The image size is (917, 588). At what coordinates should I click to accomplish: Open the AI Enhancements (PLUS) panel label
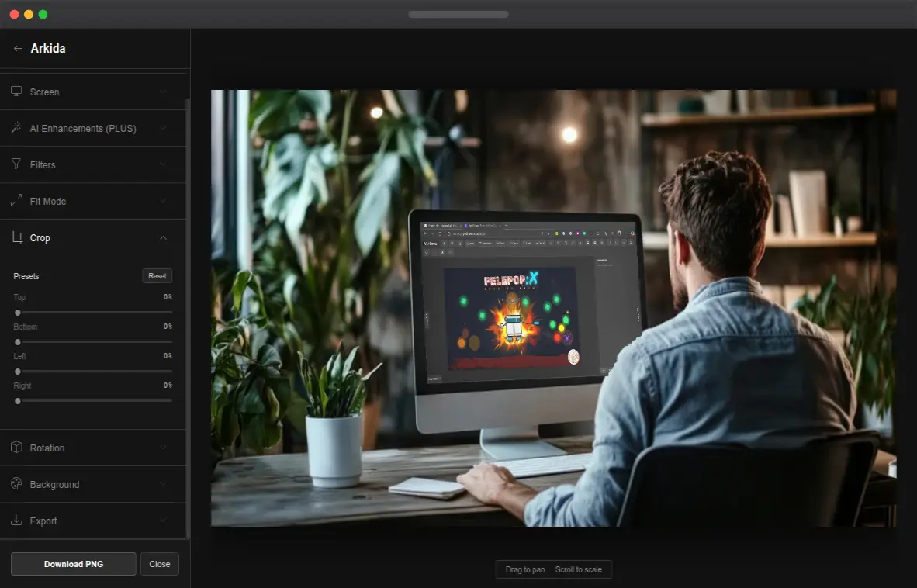click(x=83, y=128)
